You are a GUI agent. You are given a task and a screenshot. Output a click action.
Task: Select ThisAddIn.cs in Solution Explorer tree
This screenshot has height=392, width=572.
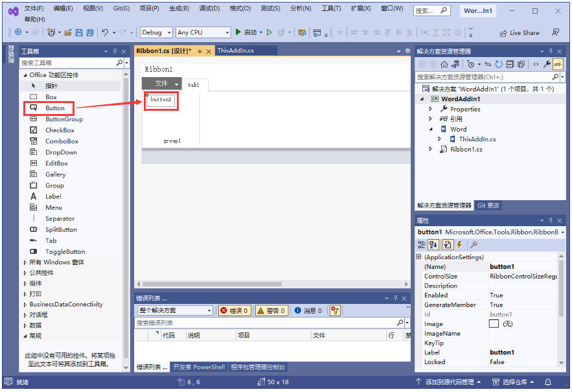(x=477, y=139)
